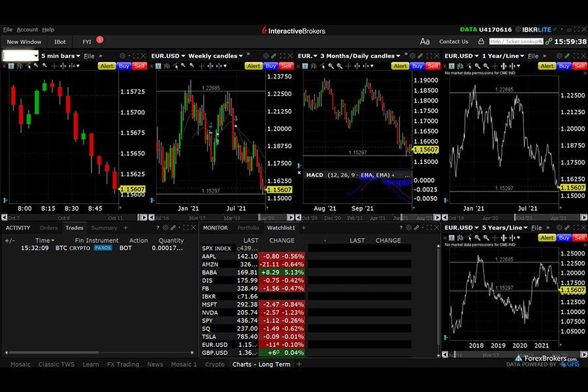Open settings gear next to IBKR LITE

click(x=518, y=29)
